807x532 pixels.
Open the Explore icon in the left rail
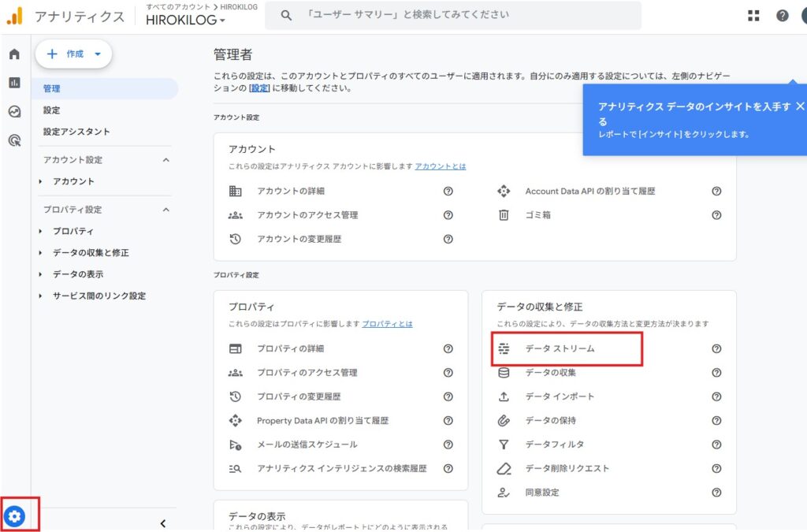coord(14,112)
